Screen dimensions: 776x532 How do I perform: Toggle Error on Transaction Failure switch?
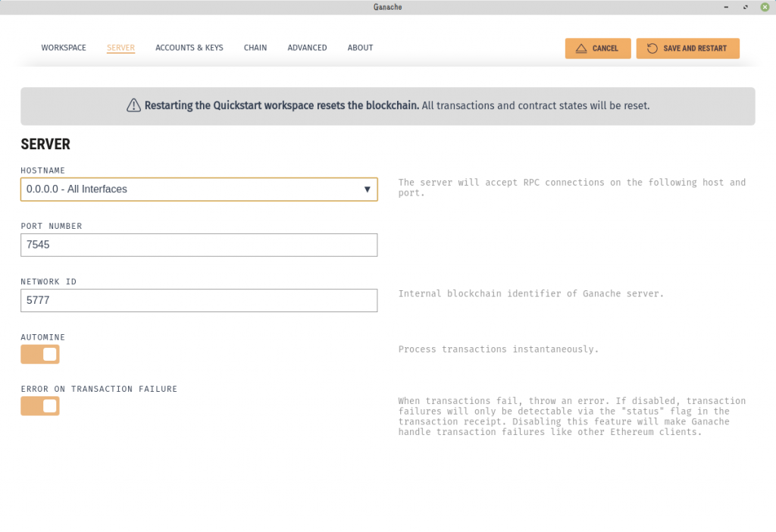[x=40, y=406]
